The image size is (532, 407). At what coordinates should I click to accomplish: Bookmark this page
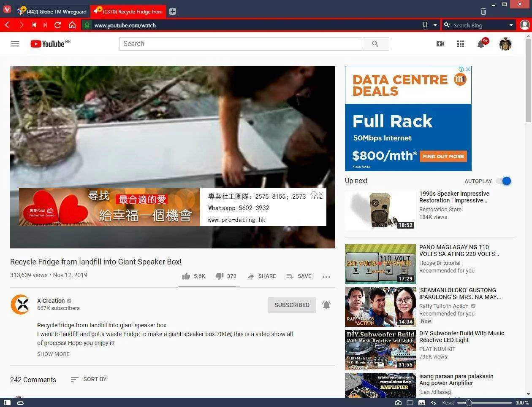tap(425, 25)
